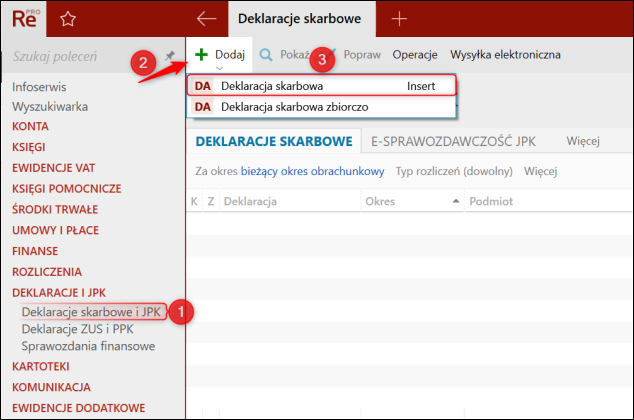Image resolution: width=634 pixels, height=420 pixels.
Task: Open Sprawozdania finansowe in sidebar
Action: [88, 346]
